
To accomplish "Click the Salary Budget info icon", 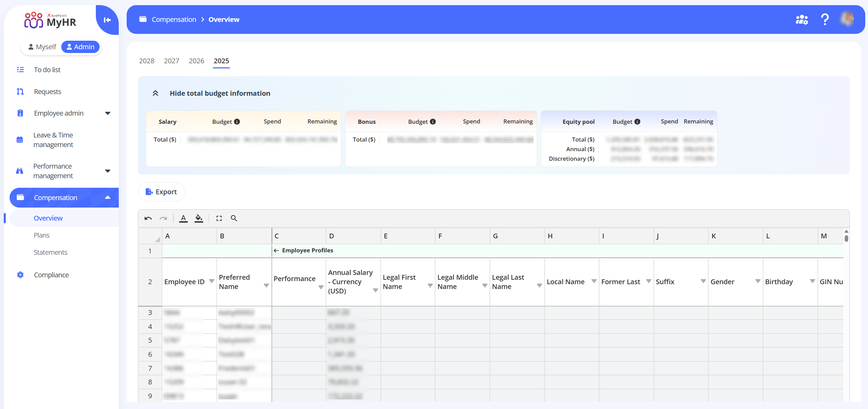I will pyautogui.click(x=237, y=122).
